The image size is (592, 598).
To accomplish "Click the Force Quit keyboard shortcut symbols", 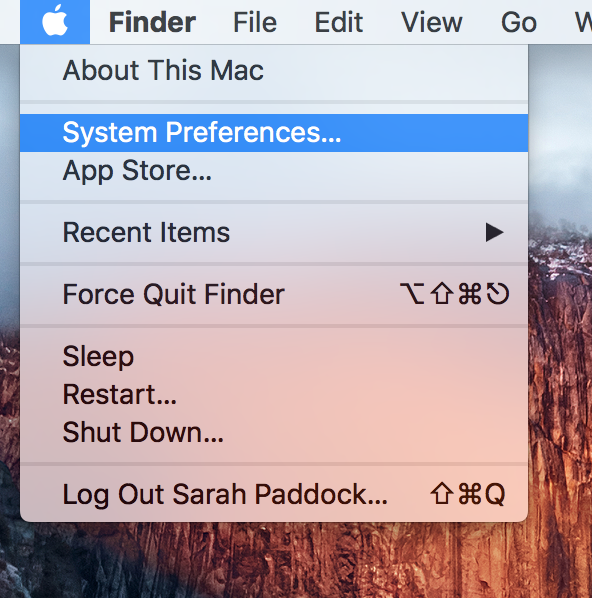I will 454,294.
